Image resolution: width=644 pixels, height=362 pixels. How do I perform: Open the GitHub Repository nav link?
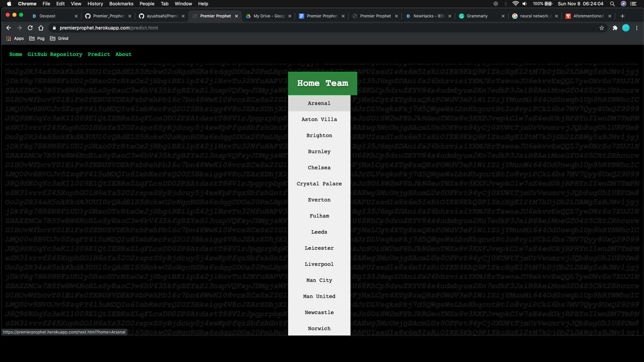click(55, 54)
